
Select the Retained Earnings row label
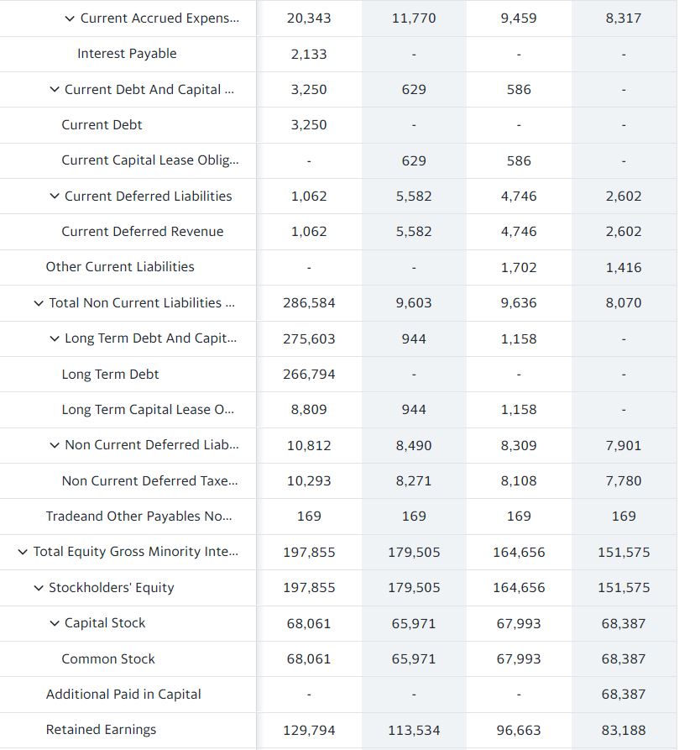101,730
